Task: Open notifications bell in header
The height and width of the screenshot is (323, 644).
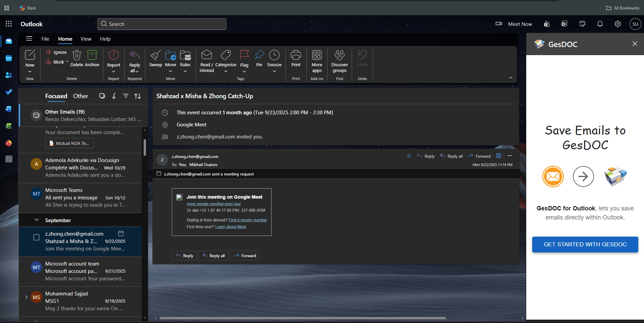Action: click(x=600, y=24)
